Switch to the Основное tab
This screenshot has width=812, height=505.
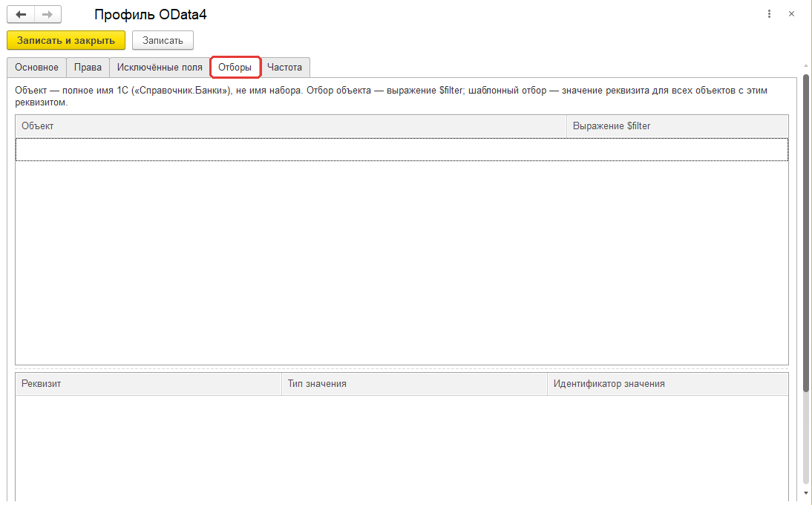(x=37, y=68)
